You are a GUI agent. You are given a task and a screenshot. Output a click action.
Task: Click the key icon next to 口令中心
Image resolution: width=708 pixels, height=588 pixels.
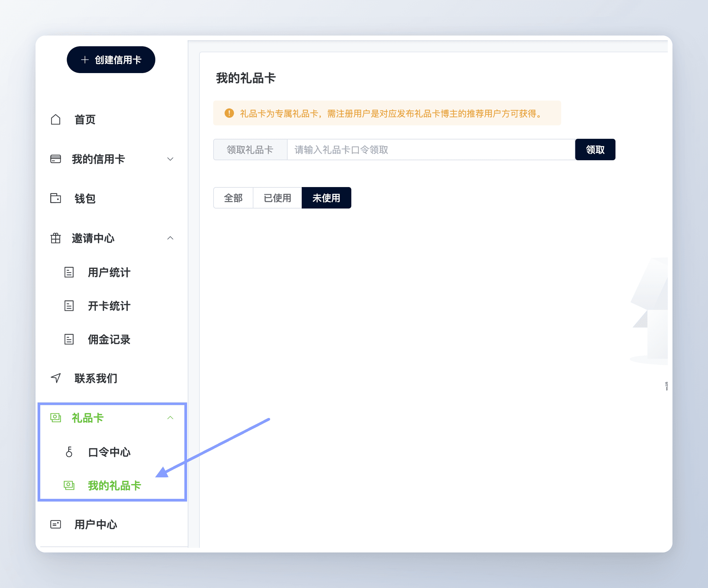pyautogui.click(x=69, y=452)
